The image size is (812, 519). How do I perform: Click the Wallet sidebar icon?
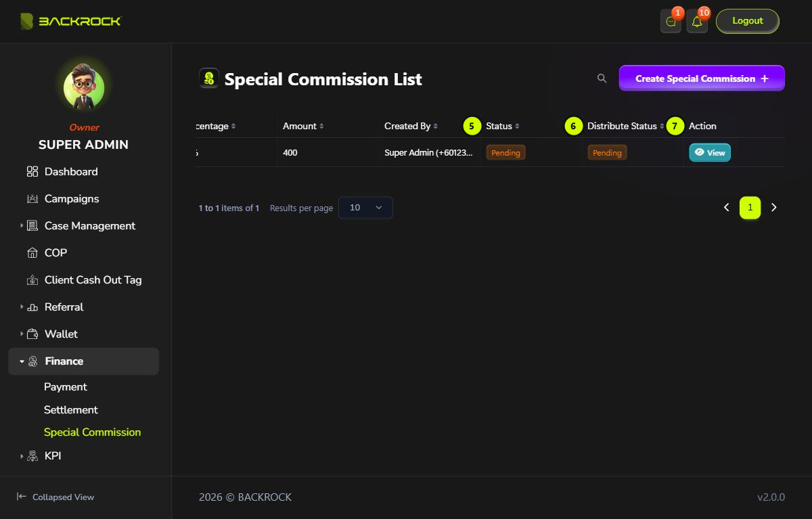click(x=32, y=334)
